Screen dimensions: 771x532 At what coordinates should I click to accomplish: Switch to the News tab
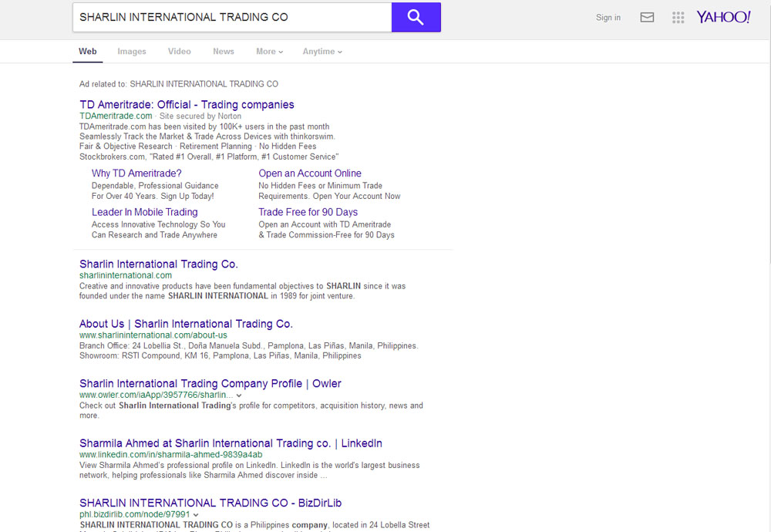point(224,51)
